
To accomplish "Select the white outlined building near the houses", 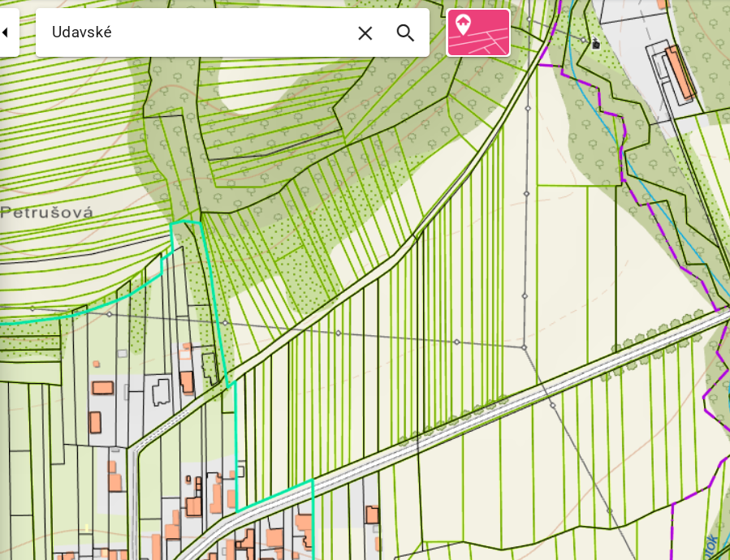I will [162, 391].
